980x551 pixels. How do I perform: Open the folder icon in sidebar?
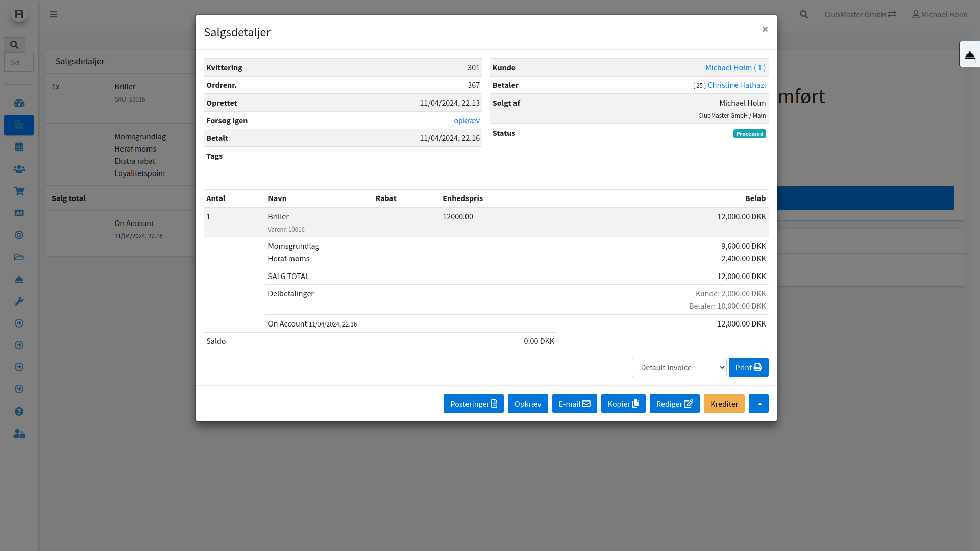(x=19, y=257)
